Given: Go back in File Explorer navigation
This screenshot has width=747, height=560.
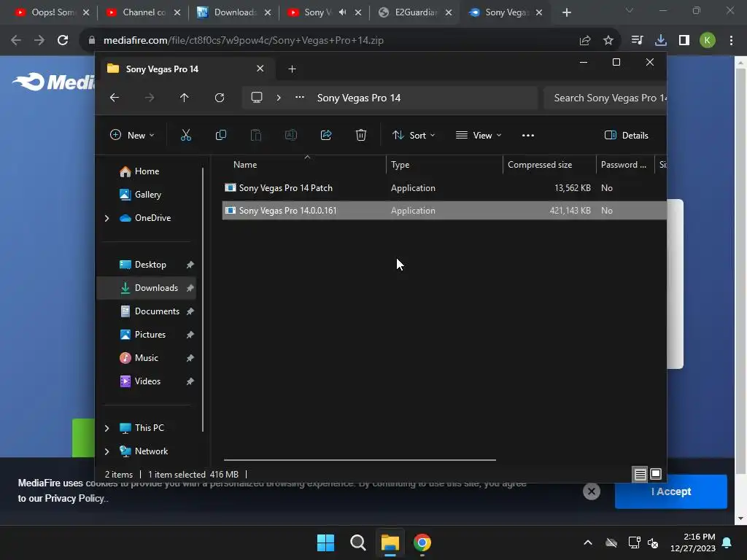Looking at the screenshot, I should point(115,98).
